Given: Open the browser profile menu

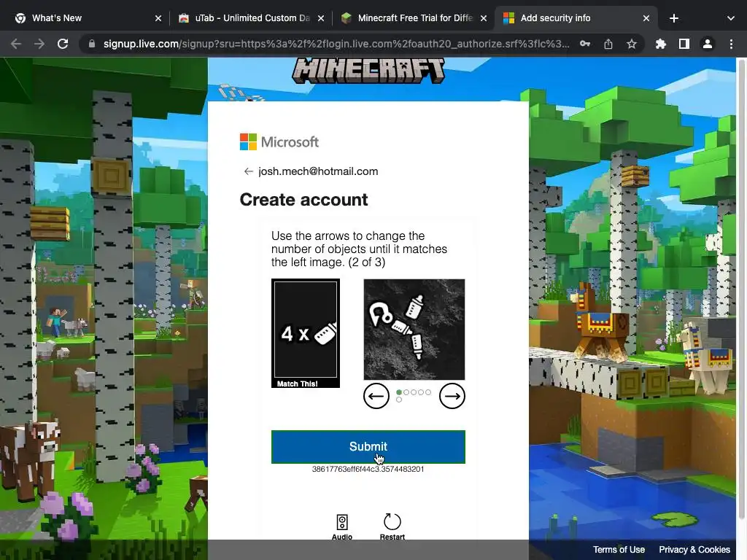Looking at the screenshot, I should pos(708,44).
